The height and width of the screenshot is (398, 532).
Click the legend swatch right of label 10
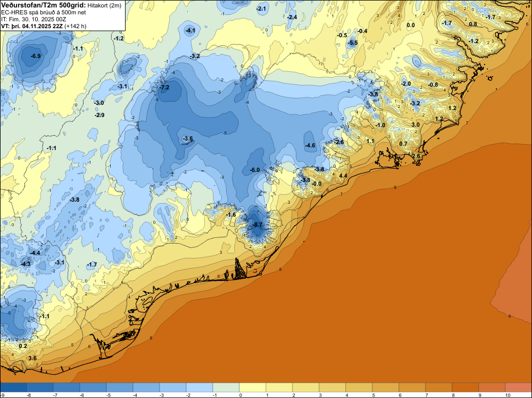pyautogui.click(x=518, y=387)
